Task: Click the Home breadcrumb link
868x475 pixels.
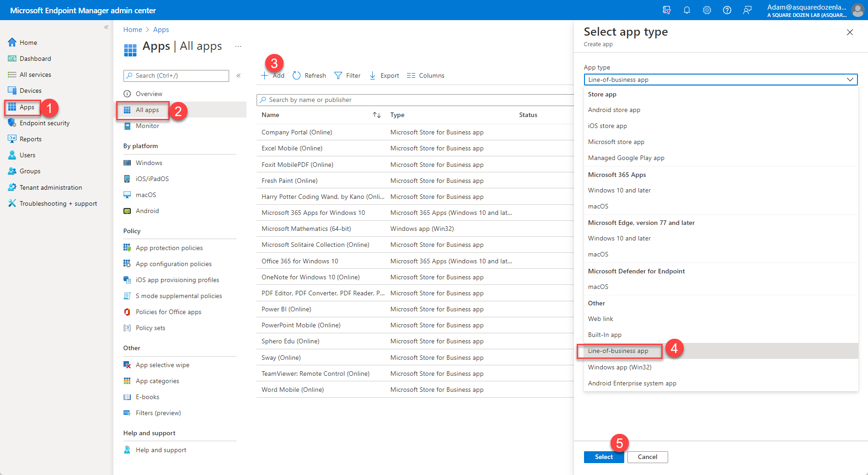Action: click(133, 29)
